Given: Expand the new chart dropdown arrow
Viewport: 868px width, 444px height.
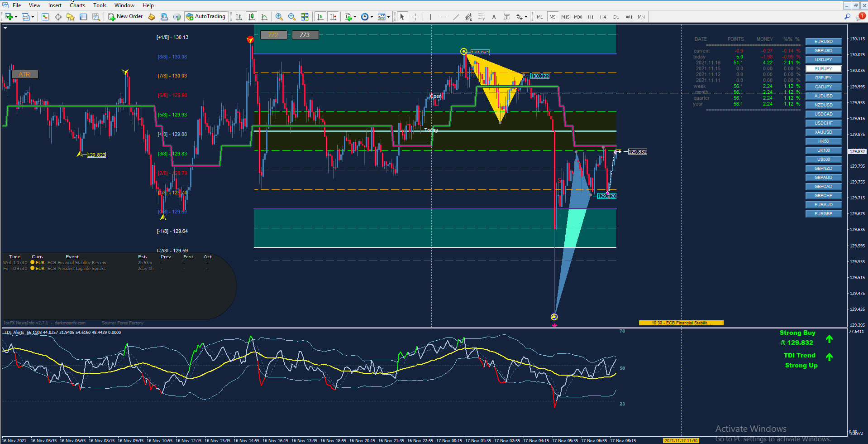Looking at the screenshot, I should pos(16,17).
